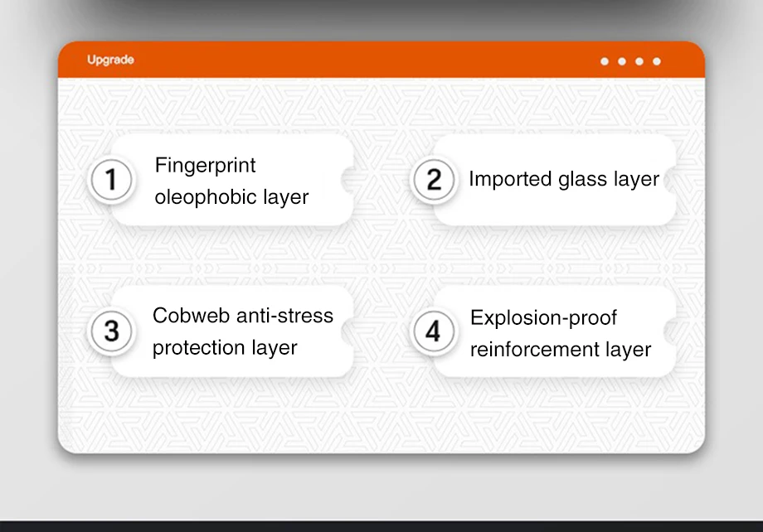Click the number 1 circle badge
Image resolution: width=763 pixels, height=532 pixels.
pos(111,180)
